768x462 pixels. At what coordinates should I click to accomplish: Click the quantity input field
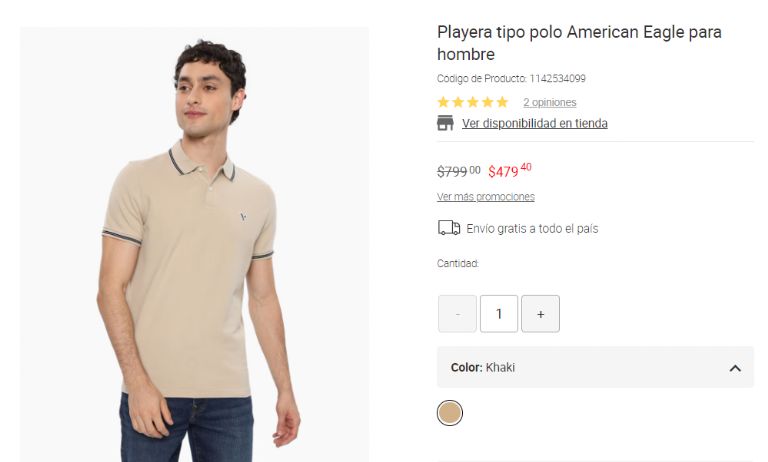click(x=499, y=314)
